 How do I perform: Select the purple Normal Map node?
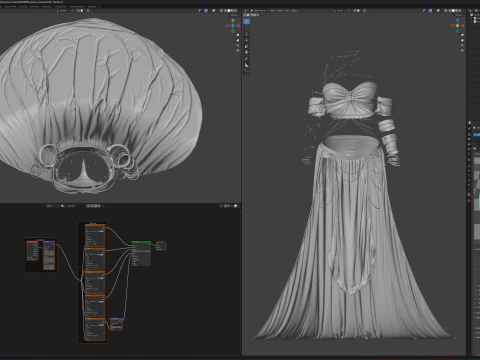(x=116, y=324)
